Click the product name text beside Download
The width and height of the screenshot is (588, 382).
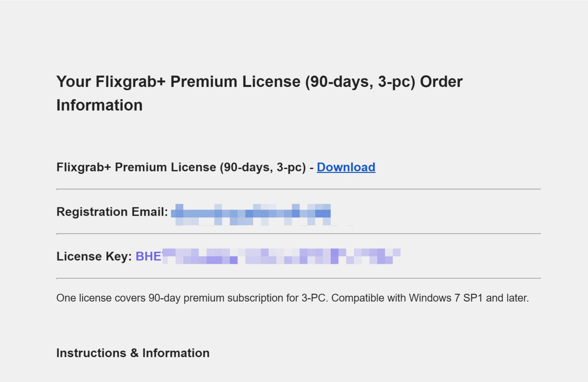click(x=181, y=167)
